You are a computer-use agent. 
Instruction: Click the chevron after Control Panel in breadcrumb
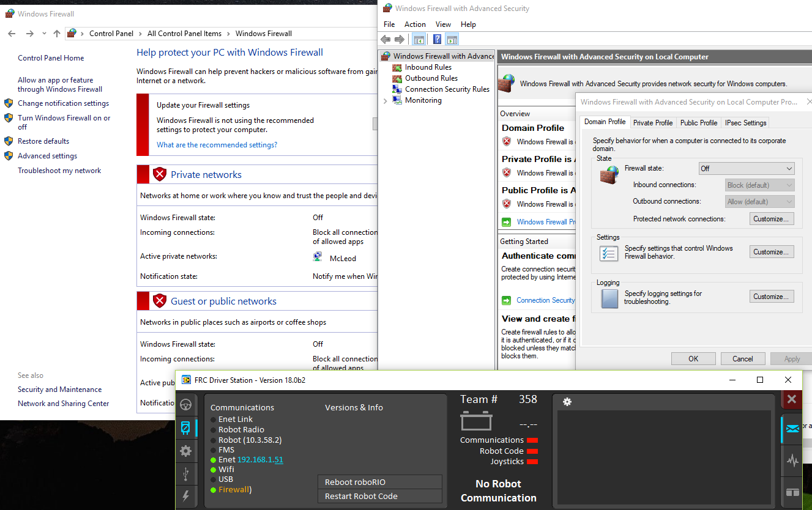click(140, 34)
